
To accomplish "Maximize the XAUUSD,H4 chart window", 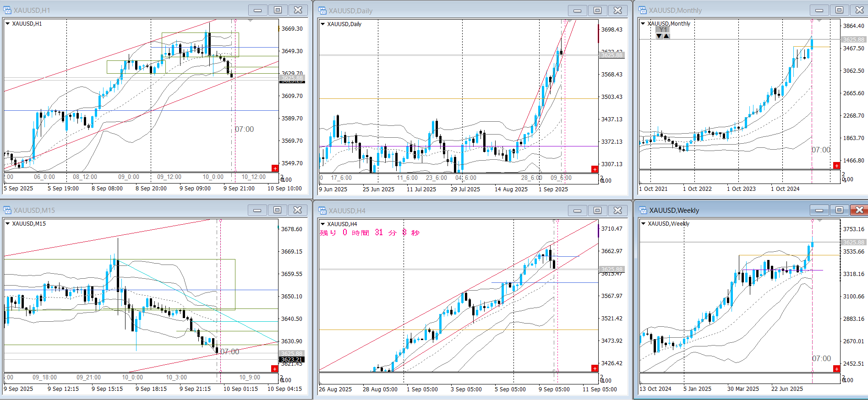I will pyautogui.click(x=597, y=211).
